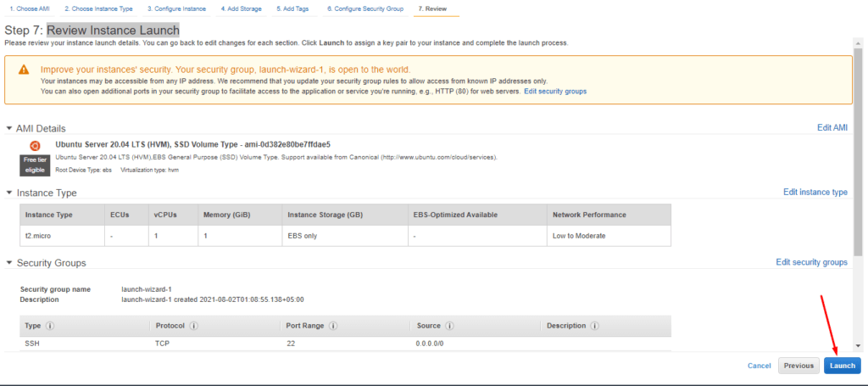Open the 5. Add Tags tab
Image resolution: width=868 pixels, height=386 pixels.
[x=292, y=9]
